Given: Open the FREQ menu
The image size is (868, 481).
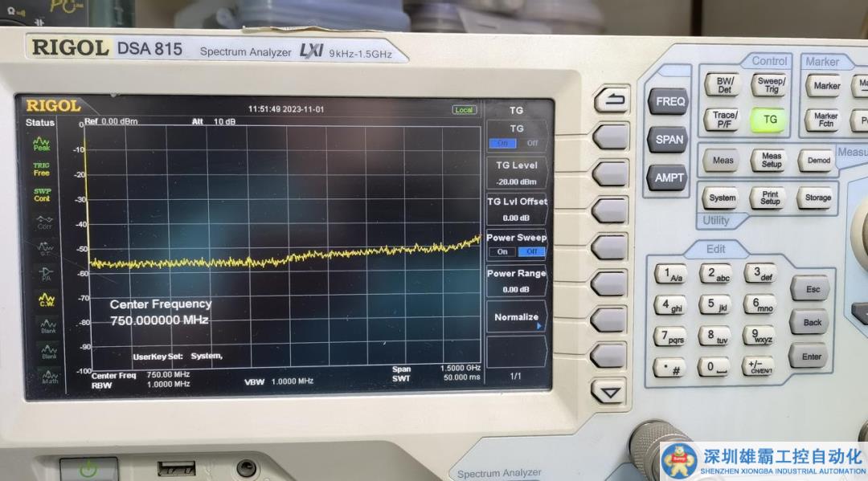Looking at the screenshot, I should [x=669, y=102].
